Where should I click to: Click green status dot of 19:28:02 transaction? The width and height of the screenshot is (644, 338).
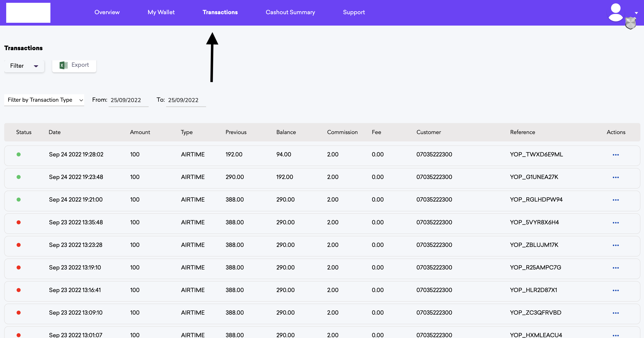click(x=18, y=155)
